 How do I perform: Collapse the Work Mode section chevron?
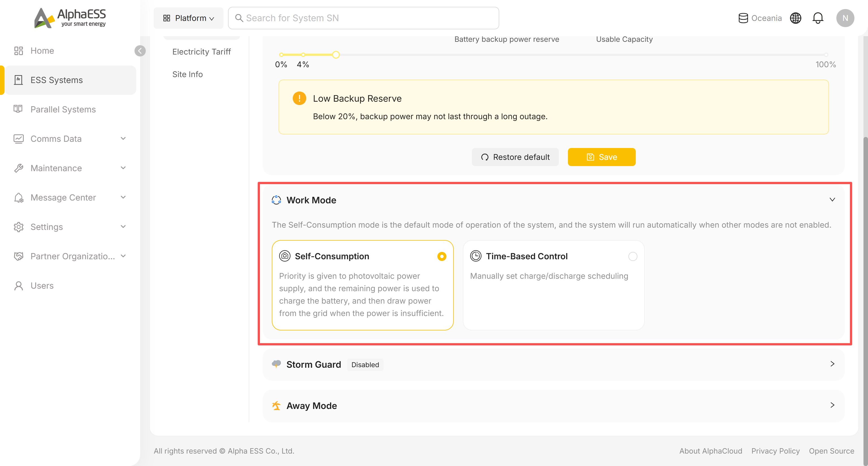pyautogui.click(x=832, y=200)
